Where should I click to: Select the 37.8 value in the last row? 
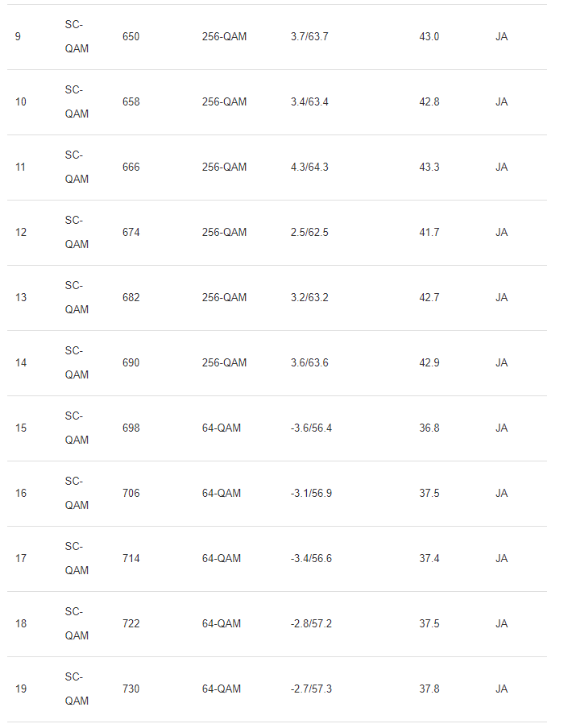point(429,689)
